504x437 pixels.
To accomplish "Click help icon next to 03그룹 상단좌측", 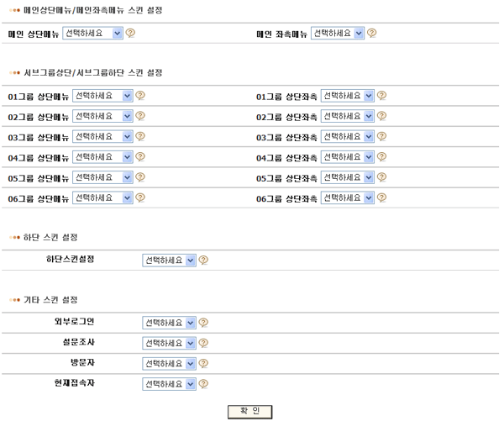I will 381,137.
